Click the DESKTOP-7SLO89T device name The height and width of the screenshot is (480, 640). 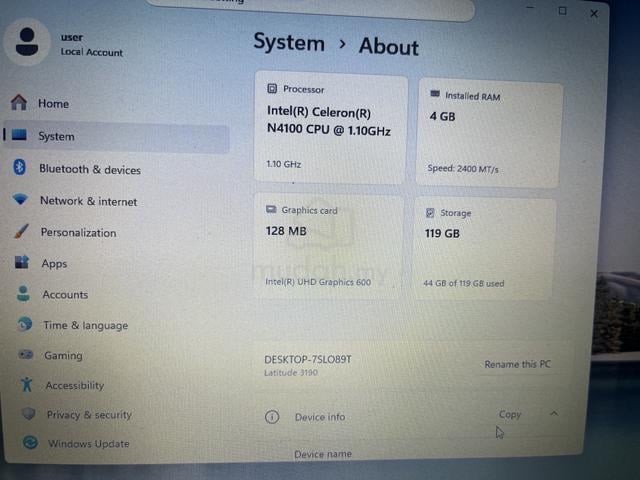307,359
